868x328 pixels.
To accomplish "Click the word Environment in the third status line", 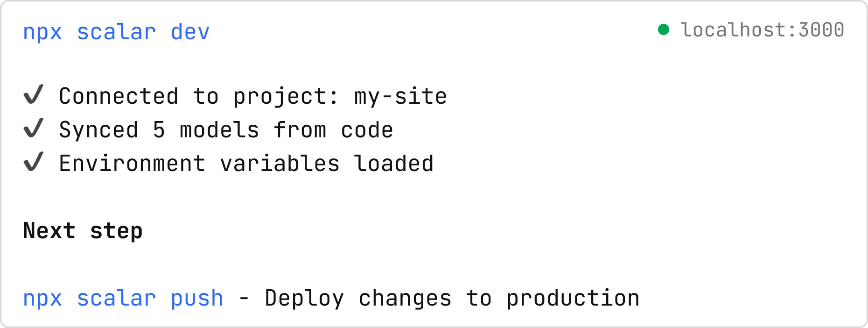I will (x=132, y=164).
